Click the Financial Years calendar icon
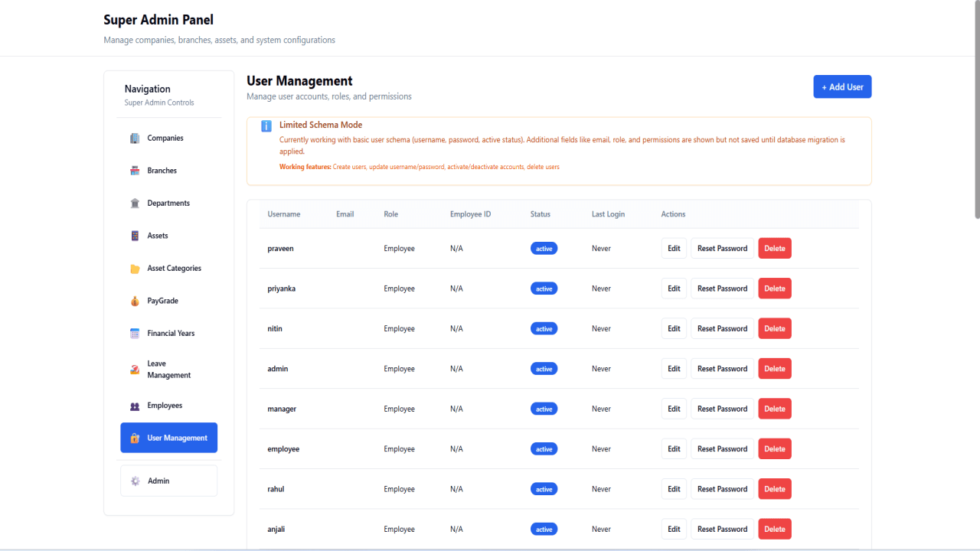The height and width of the screenshot is (551, 980). pos(135,334)
